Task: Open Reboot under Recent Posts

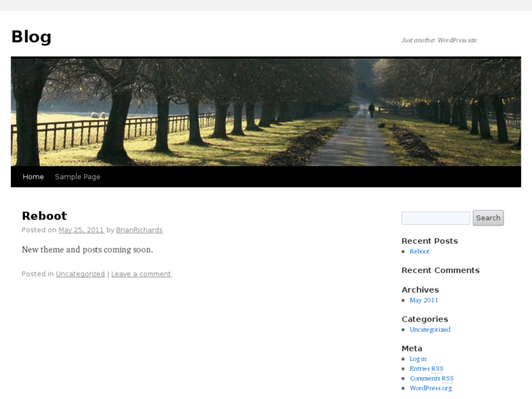Action: (x=419, y=251)
